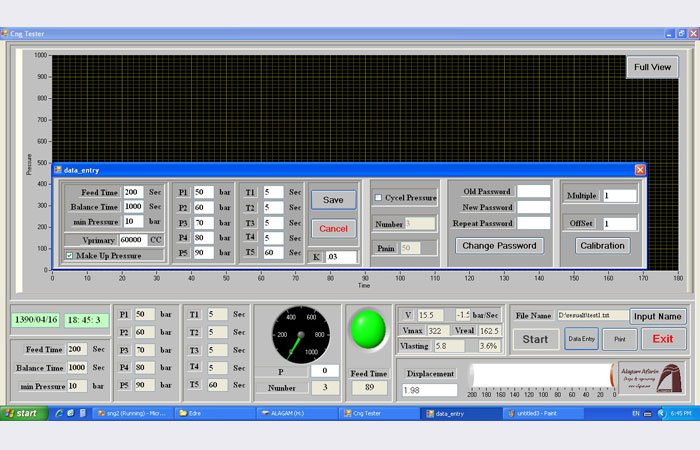
Task: Click the data_entry dialog title bar icon
Action: (58, 171)
